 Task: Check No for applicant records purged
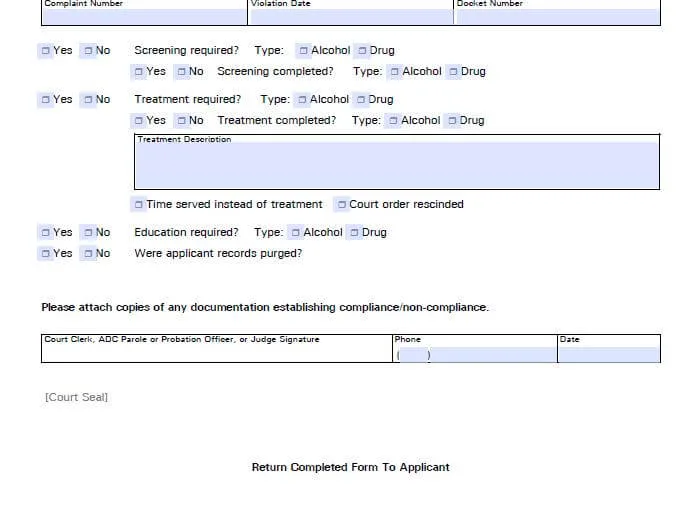point(88,254)
